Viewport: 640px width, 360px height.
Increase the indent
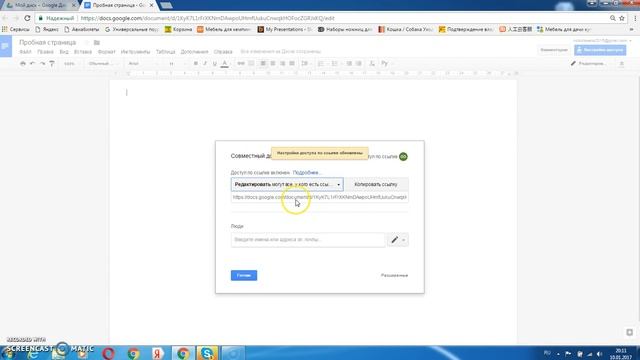click(359, 64)
